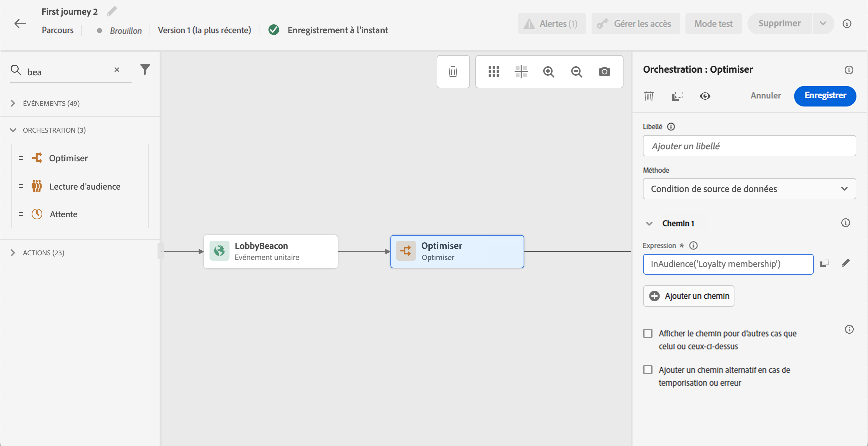Click the pencil icon to edit expression
868x446 pixels.
pos(845,263)
